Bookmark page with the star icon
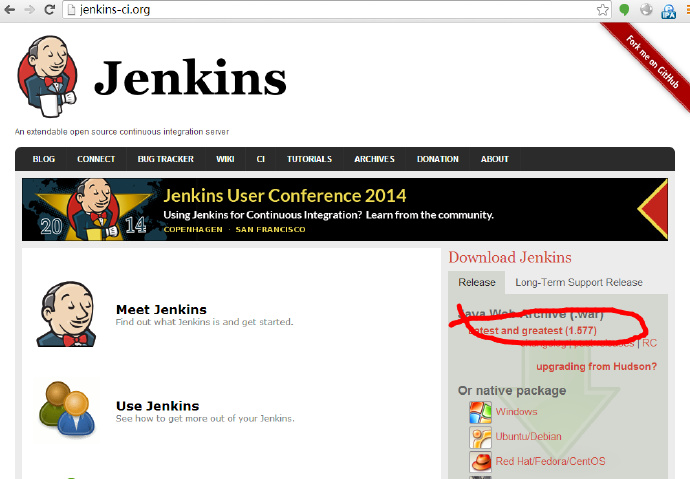This screenshot has height=479, width=690. tap(603, 10)
